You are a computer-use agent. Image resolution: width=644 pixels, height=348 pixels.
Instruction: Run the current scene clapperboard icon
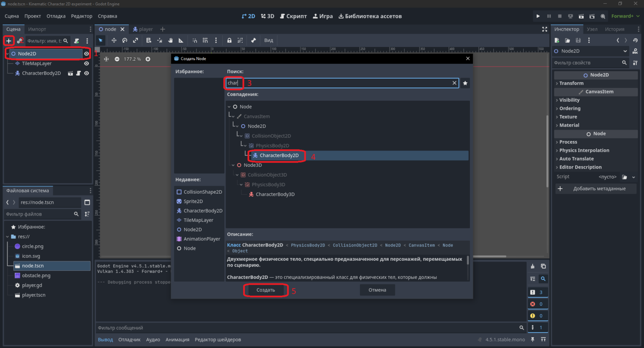coord(581,16)
